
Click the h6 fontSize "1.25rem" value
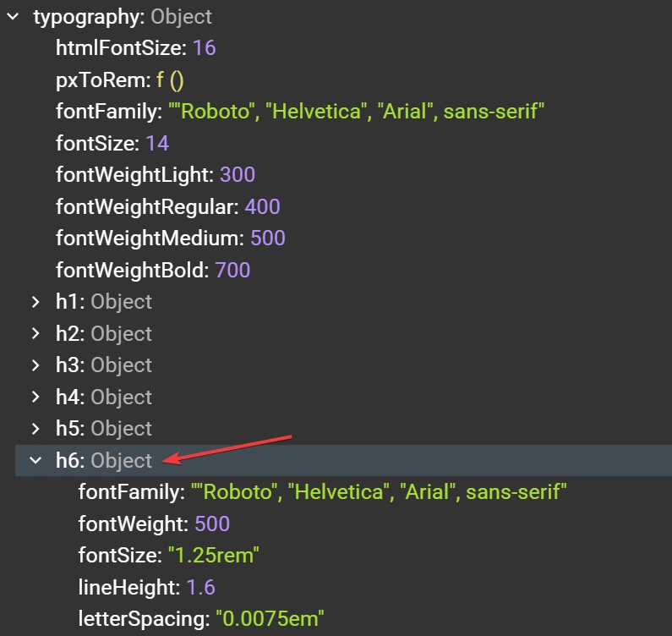[x=213, y=556]
